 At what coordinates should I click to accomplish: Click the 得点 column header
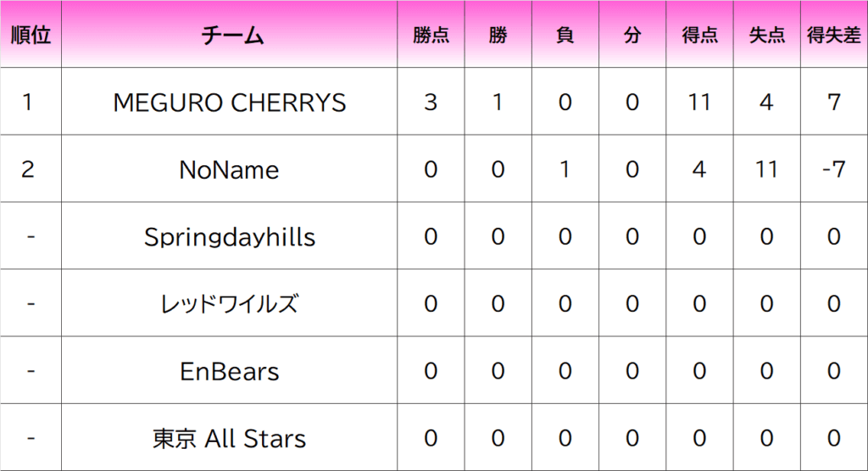click(699, 36)
